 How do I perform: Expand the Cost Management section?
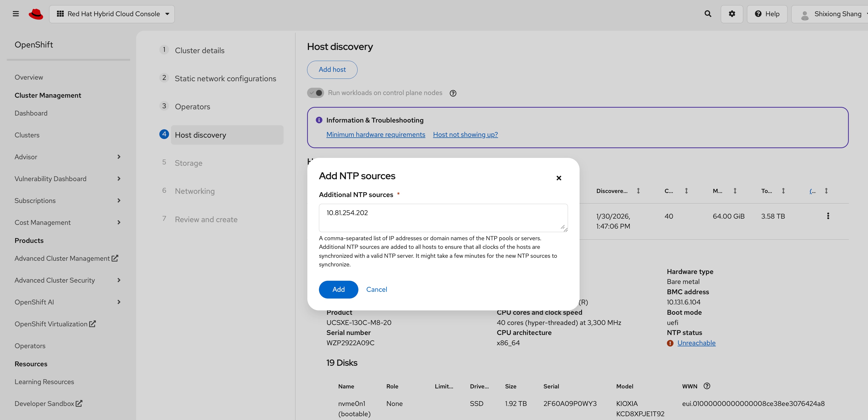tap(68, 222)
